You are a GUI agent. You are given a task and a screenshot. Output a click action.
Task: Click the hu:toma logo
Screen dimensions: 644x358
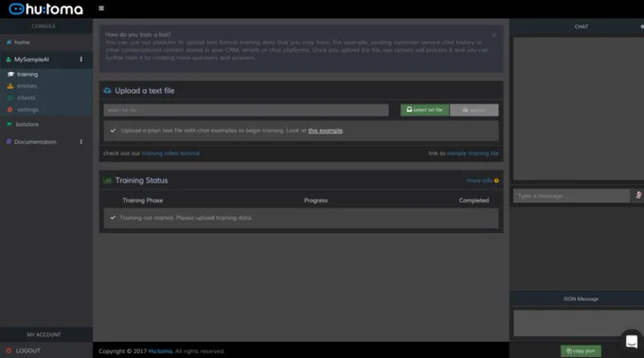[x=46, y=9]
